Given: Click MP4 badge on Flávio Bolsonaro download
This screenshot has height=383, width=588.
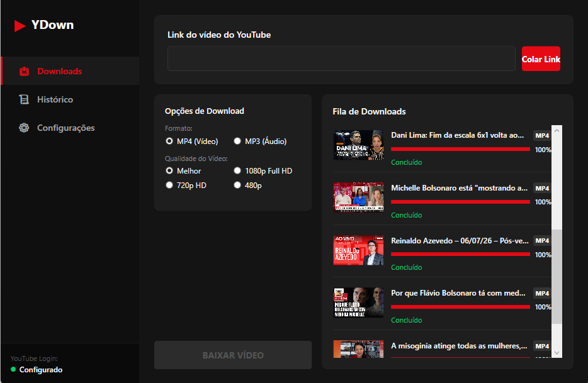Looking at the screenshot, I should pyautogui.click(x=542, y=294).
